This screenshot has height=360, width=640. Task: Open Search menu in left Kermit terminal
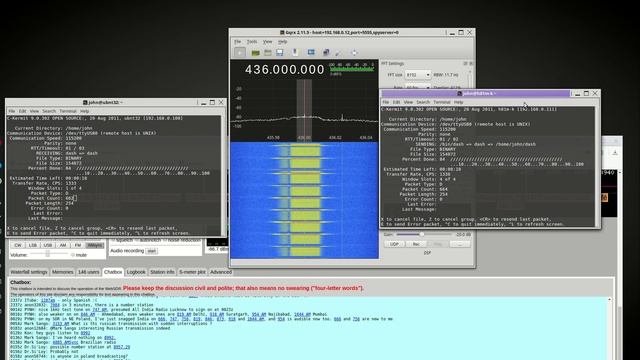49,111
